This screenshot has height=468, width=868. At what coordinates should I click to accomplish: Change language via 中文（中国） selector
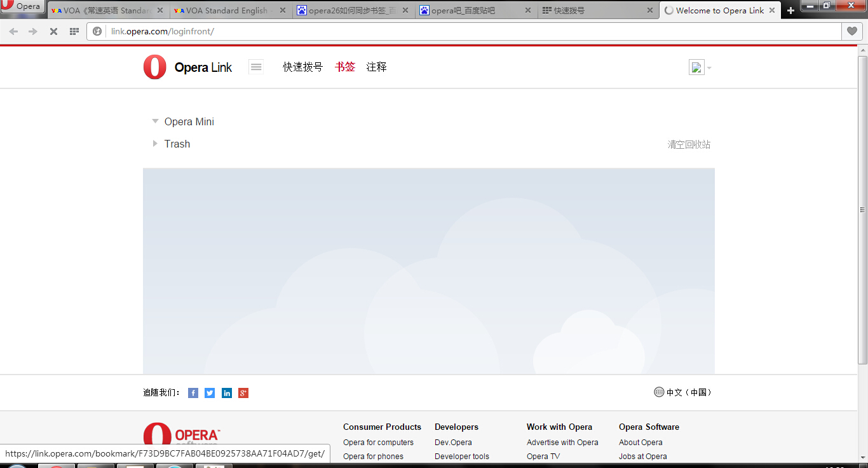(x=689, y=392)
